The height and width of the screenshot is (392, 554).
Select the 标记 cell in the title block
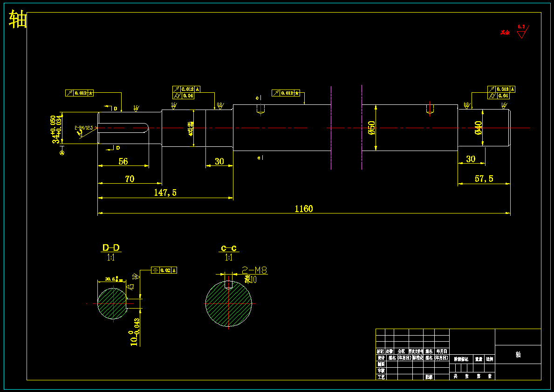[x=380, y=351]
